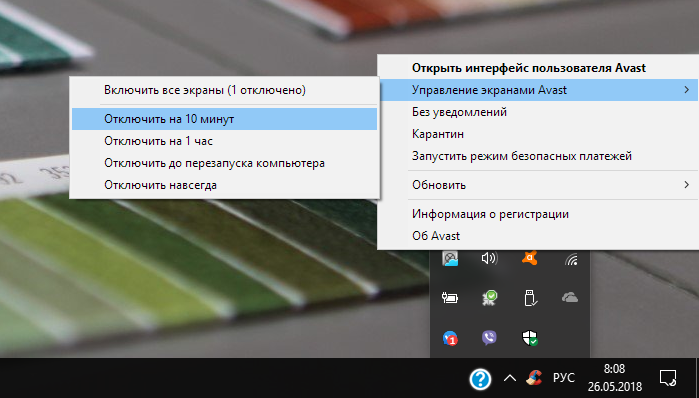This screenshot has height=398, width=699.
Task: Open 'Информация о регистрации'
Action: click(x=490, y=214)
